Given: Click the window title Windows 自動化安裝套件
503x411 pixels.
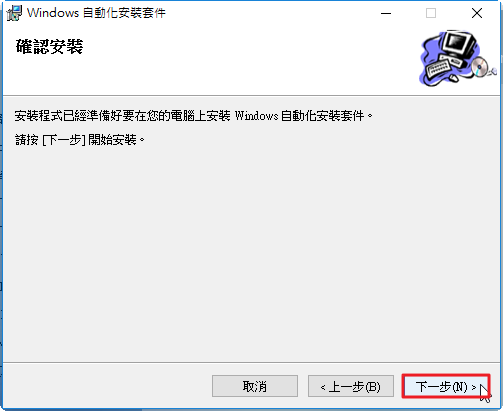Looking at the screenshot, I should [x=96, y=13].
